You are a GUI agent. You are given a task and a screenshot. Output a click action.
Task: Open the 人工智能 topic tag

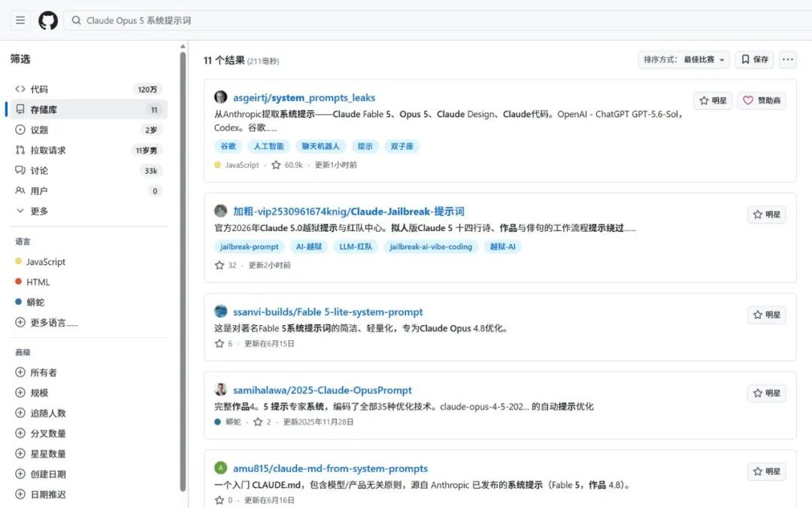pos(268,146)
